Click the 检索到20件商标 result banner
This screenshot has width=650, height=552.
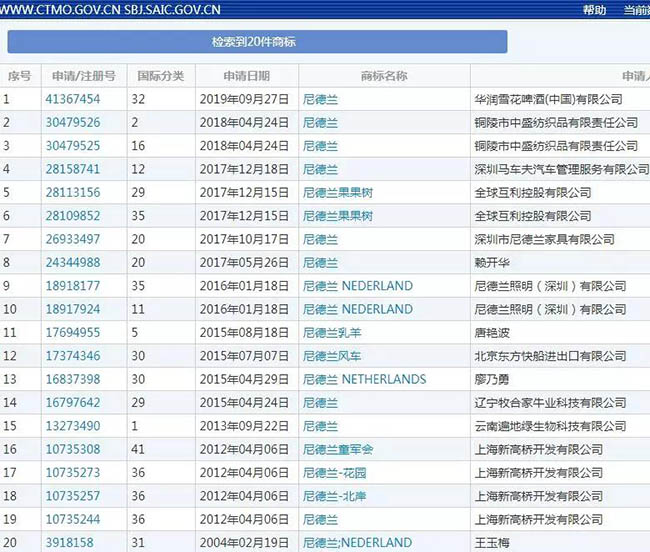(x=257, y=42)
